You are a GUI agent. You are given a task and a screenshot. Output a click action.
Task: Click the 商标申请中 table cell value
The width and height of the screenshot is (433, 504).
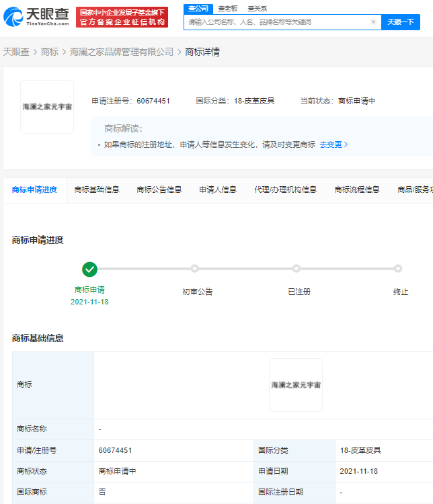(117, 471)
